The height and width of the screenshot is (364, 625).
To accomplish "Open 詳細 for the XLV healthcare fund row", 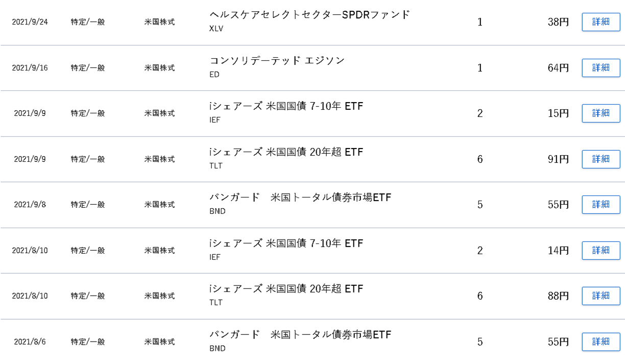I will (x=600, y=22).
